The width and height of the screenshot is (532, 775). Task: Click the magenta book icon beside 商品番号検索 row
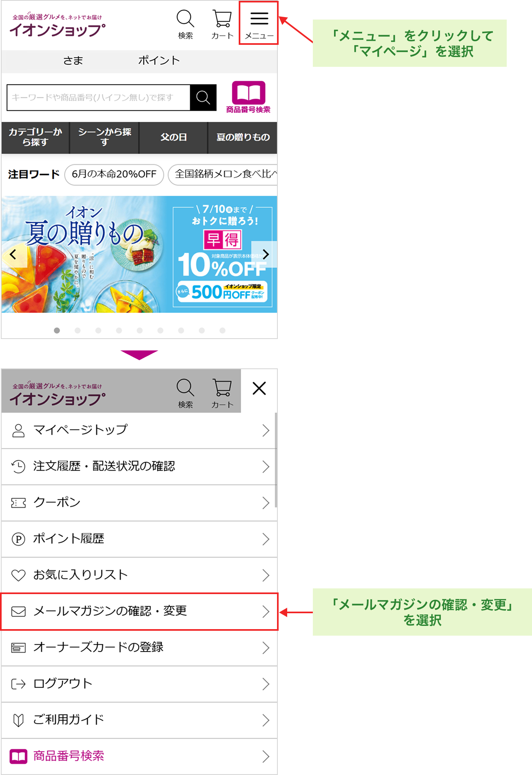click(x=18, y=757)
